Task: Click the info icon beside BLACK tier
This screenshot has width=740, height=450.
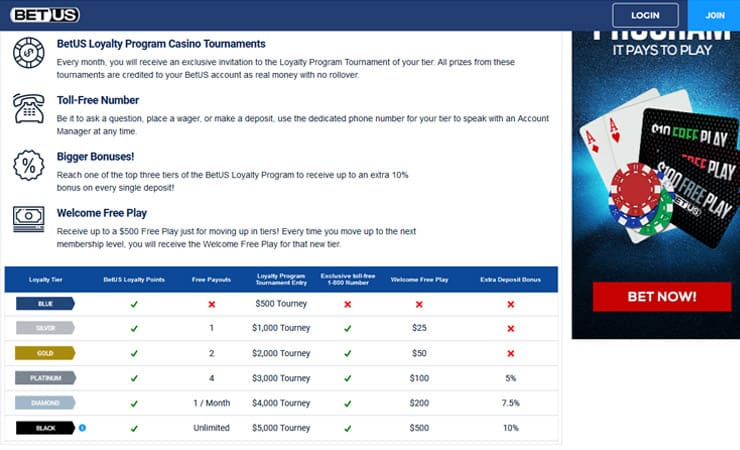Action: pyautogui.click(x=82, y=428)
